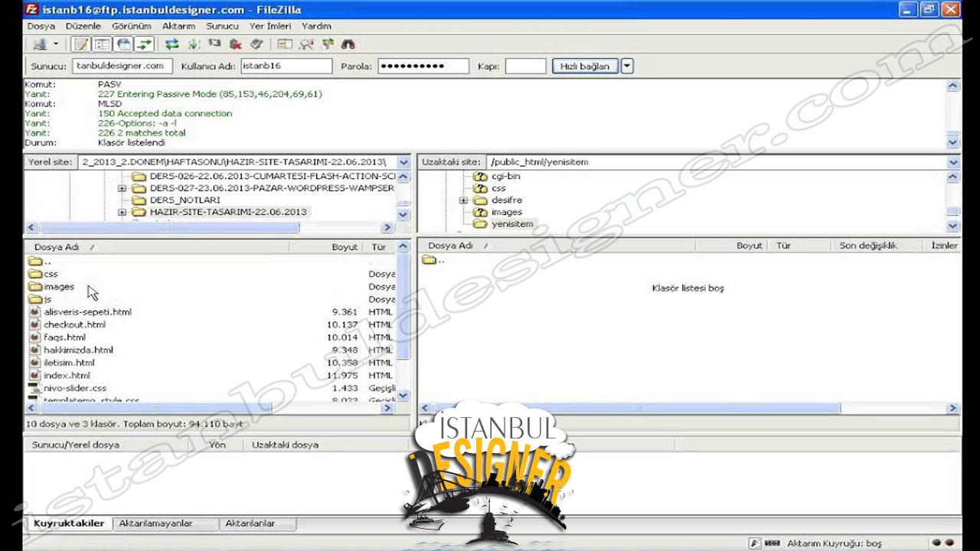Open the filename filters dialog
The image size is (980, 551).
285,44
